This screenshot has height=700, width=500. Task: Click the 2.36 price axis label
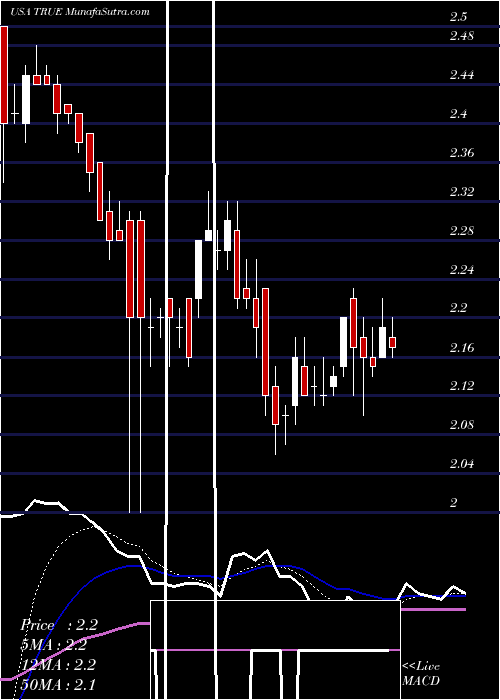point(462,153)
